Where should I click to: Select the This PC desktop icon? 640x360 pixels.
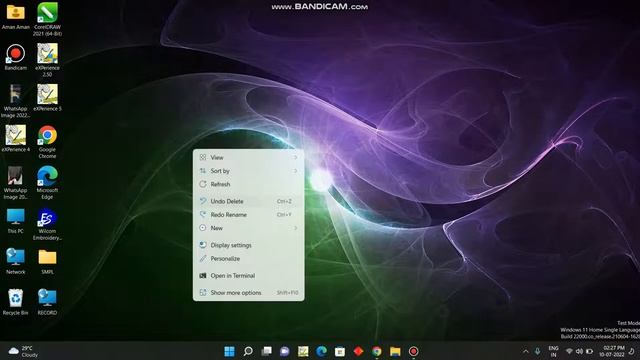(16, 220)
